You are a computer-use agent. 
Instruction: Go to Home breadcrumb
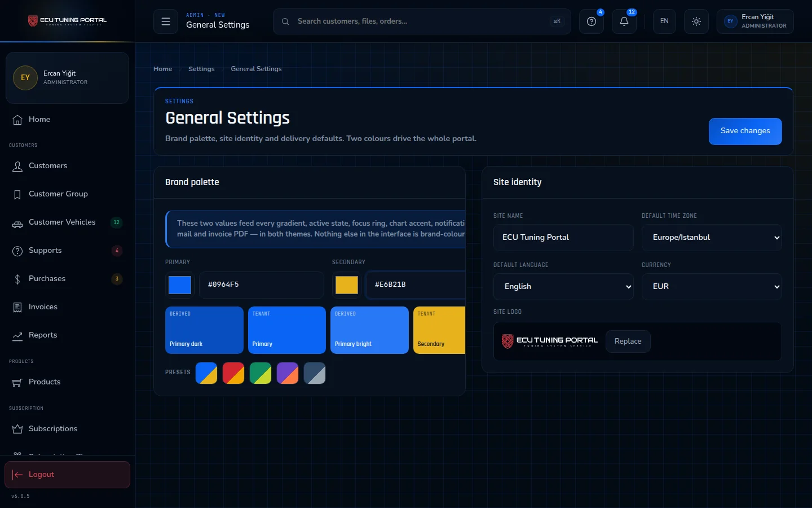tap(163, 69)
